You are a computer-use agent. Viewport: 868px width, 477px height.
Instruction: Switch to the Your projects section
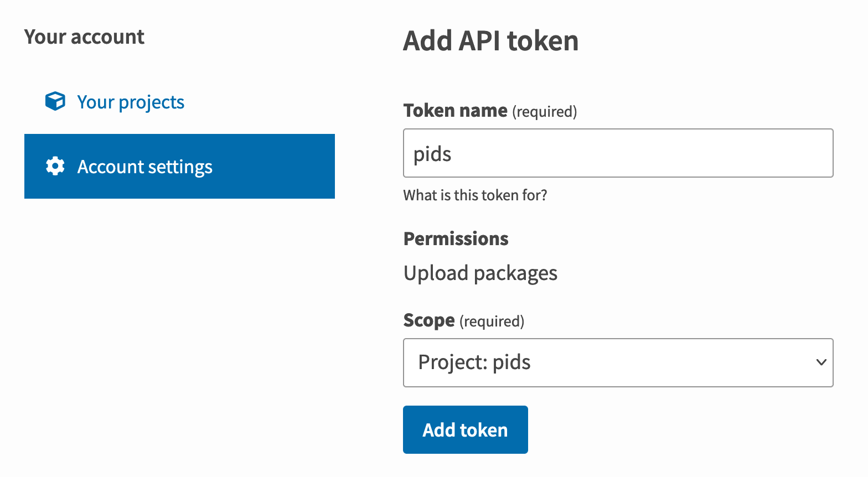click(x=131, y=101)
